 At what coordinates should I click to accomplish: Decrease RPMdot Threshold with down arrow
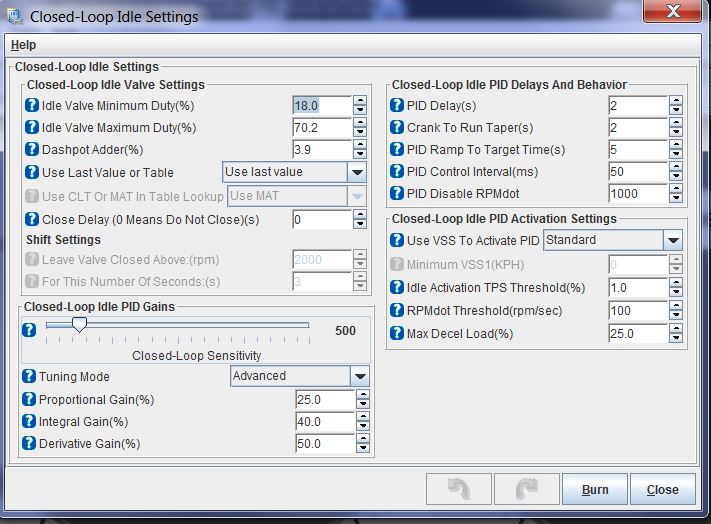(x=676, y=315)
